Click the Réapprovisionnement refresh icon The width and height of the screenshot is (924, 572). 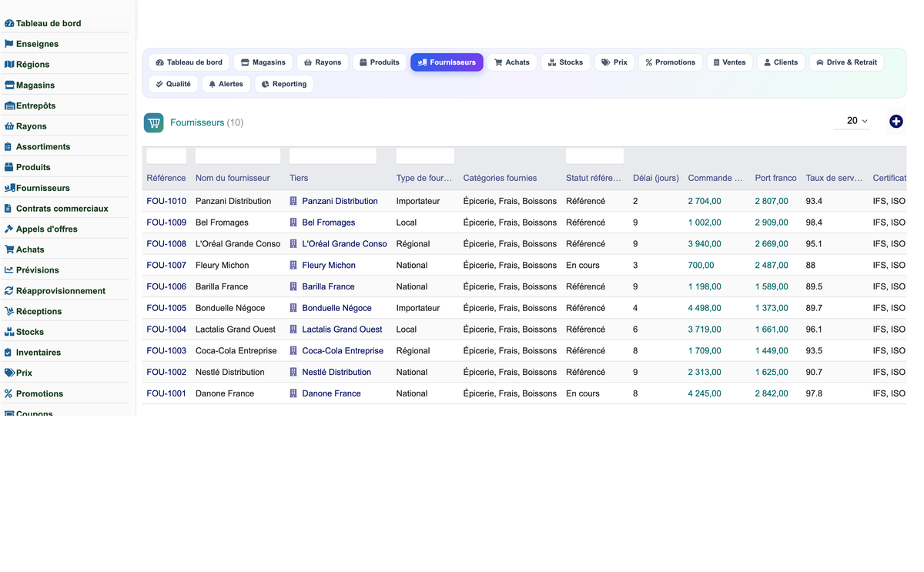point(9,291)
